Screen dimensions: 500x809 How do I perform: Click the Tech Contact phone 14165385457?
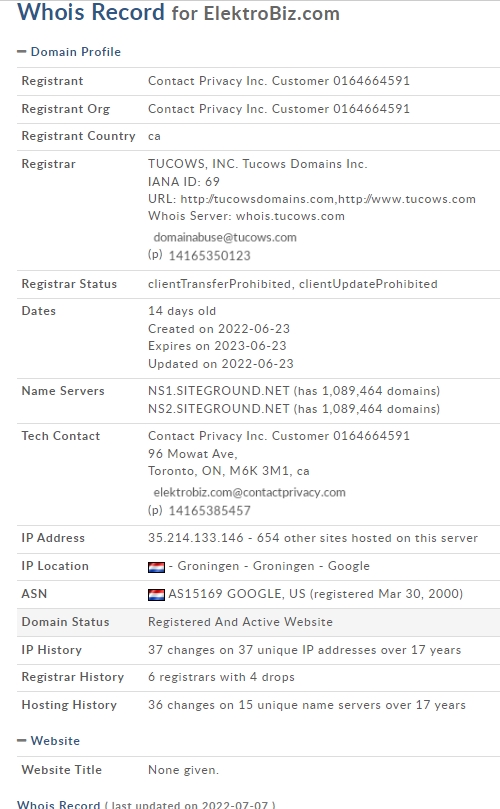click(209, 511)
